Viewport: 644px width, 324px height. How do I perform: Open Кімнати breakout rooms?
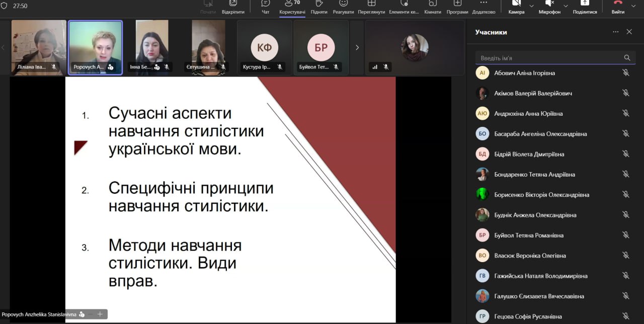[x=433, y=7]
